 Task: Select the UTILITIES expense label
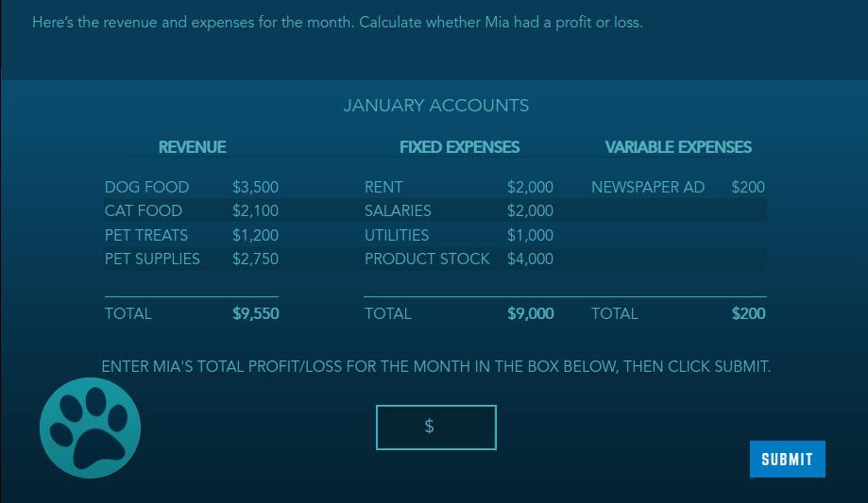(x=397, y=235)
